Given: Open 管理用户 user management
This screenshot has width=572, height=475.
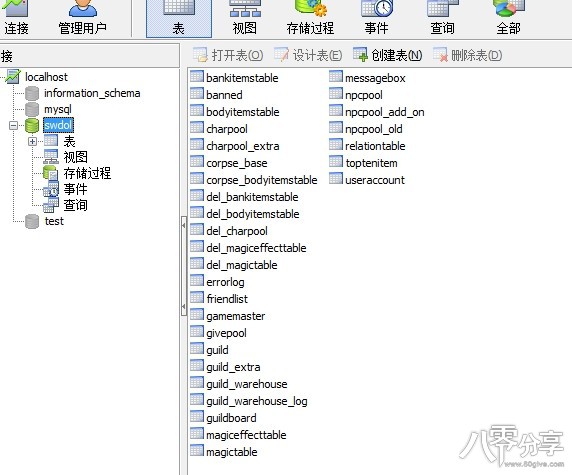Looking at the screenshot, I should pos(83,18).
